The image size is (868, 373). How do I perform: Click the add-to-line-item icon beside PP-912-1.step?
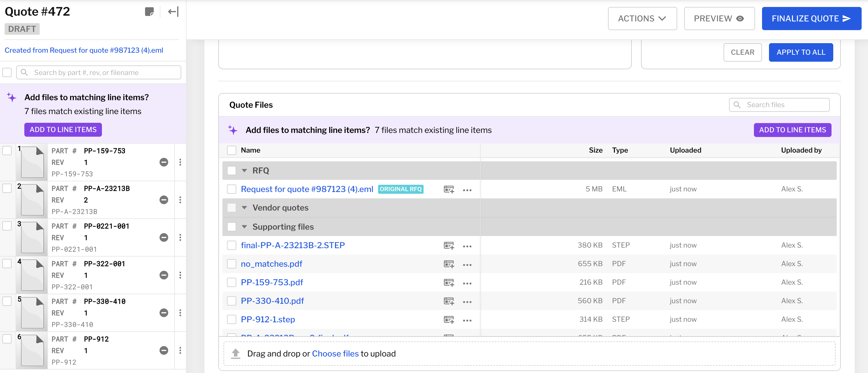[449, 320]
